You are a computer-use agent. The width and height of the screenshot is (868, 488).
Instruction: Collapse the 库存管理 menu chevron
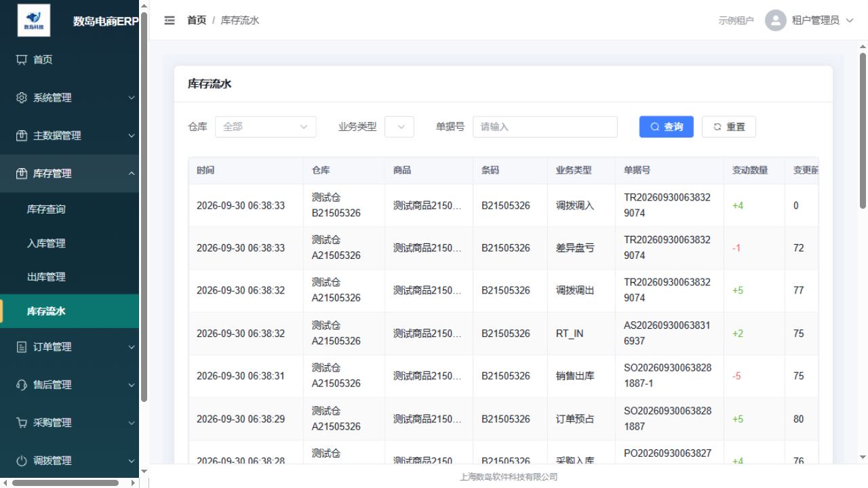(x=132, y=174)
